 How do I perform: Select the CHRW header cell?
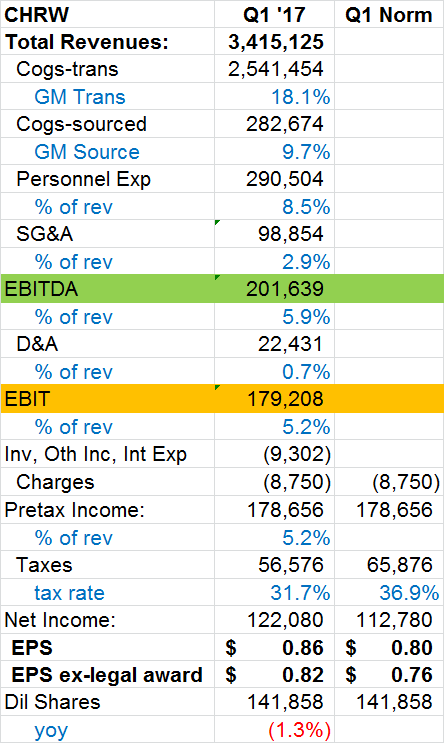pyautogui.click(x=36, y=15)
